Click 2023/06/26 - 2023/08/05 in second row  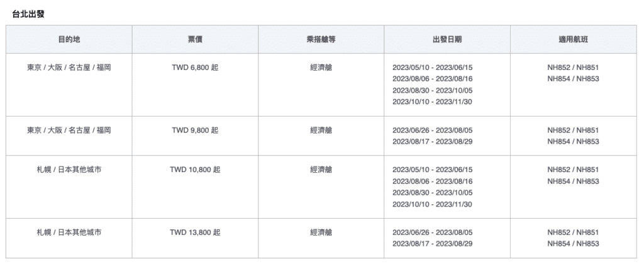coord(433,130)
